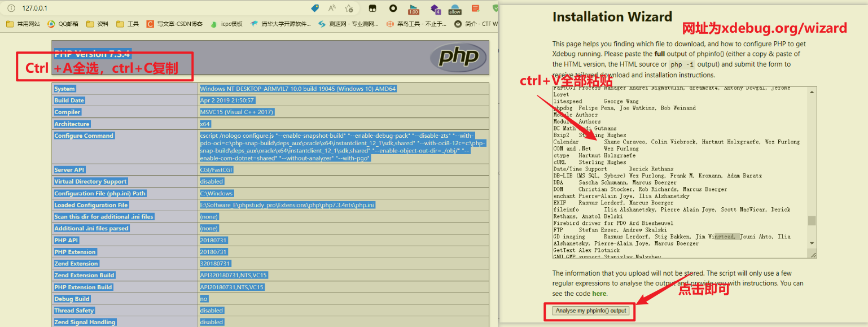Click the textarea vertical scrollbar thumb
This screenshot has width=868, height=327.
pyautogui.click(x=812, y=220)
